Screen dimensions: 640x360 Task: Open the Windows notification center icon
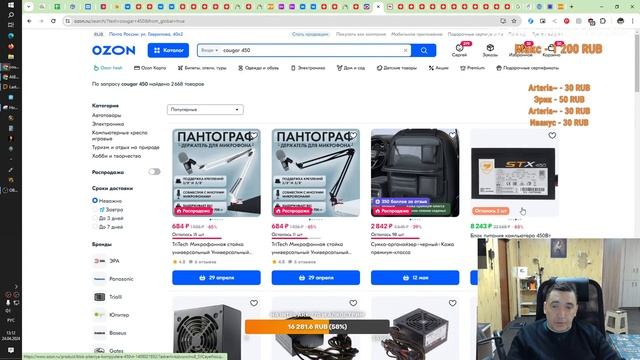coord(11,350)
